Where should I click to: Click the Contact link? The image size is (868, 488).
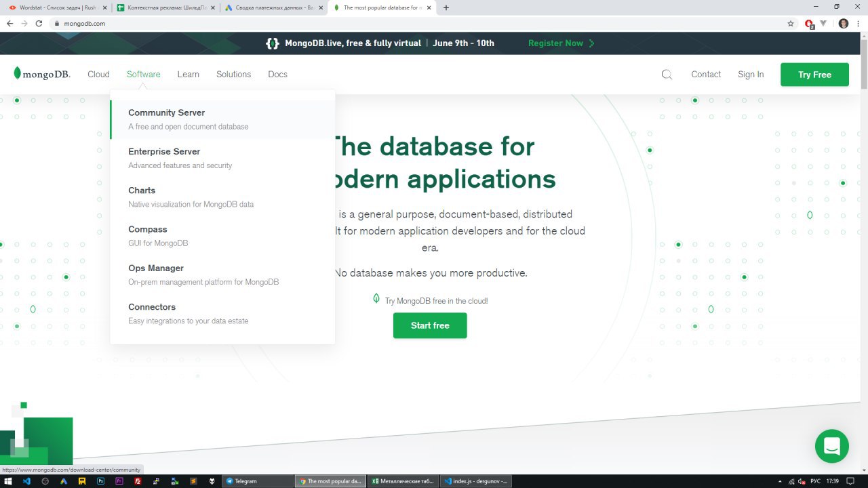coord(706,75)
